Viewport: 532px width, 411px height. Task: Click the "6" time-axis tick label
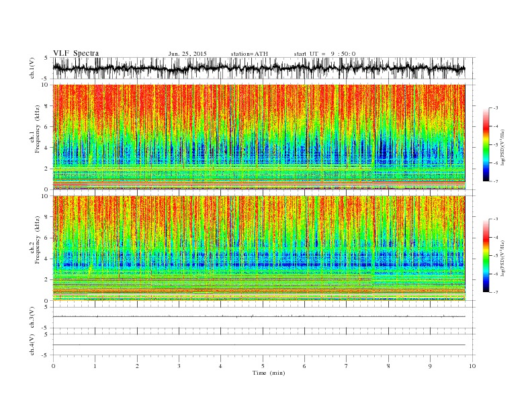(304, 366)
